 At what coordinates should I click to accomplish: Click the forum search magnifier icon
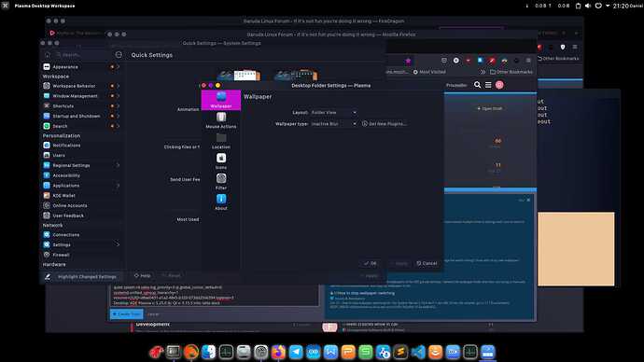coord(477,85)
